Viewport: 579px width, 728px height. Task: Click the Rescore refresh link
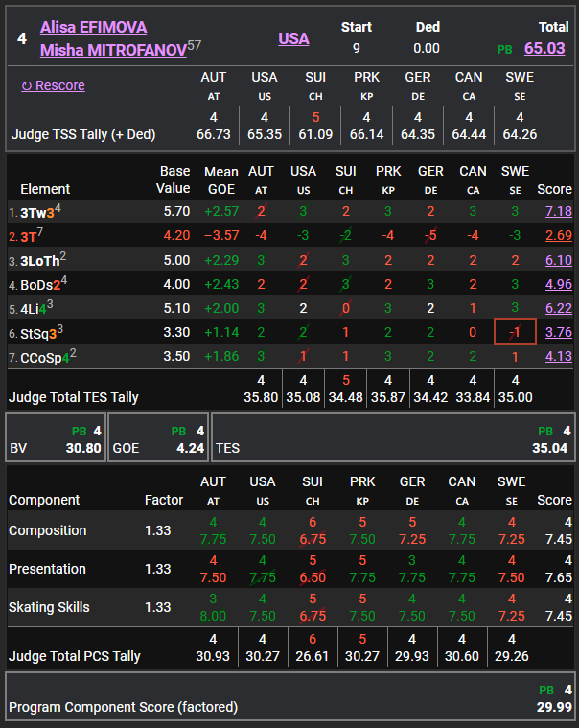pyautogui.click(x=54, y=85)
